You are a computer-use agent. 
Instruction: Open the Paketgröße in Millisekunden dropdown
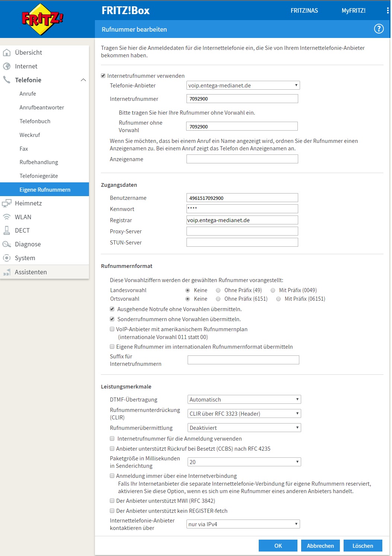pos(244,462)
